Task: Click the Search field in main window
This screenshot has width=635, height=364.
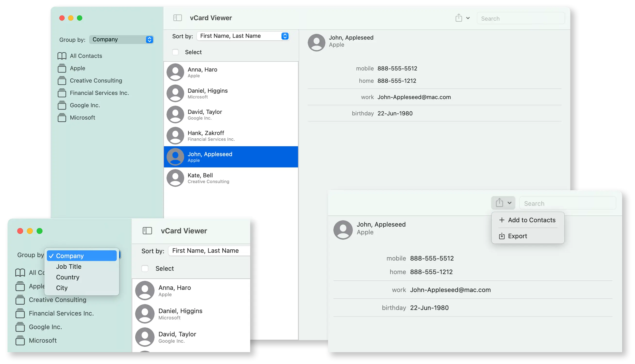Action: pos(521,18)
